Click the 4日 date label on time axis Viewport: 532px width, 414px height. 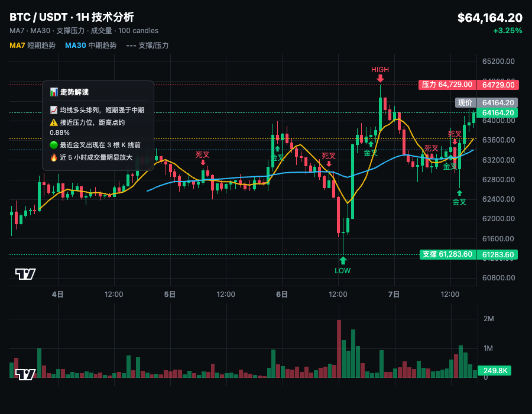58,294
